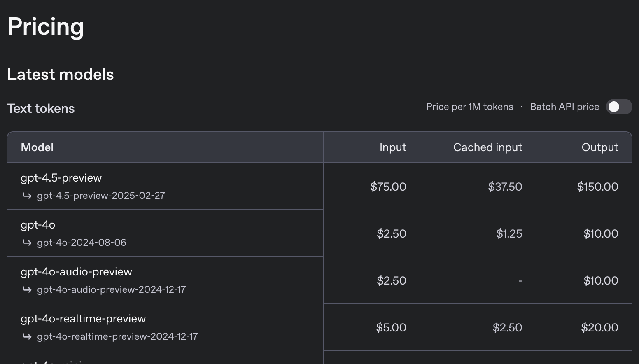Toggle the Batch API price switch
The height and width of the screenshot is (364, 639).
tap(619, 107)
